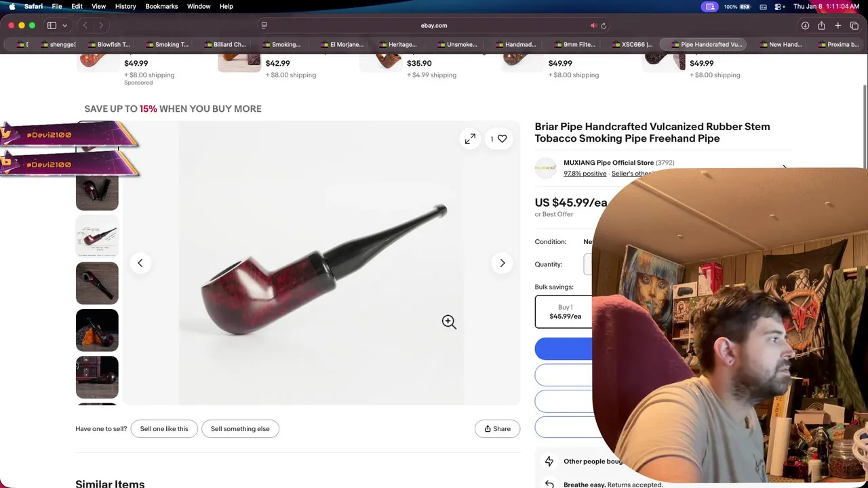Select the orange-lit pipe thumbnail
Image resolution: width=868 pixels, height=488 pixels.
pos(97,330)
